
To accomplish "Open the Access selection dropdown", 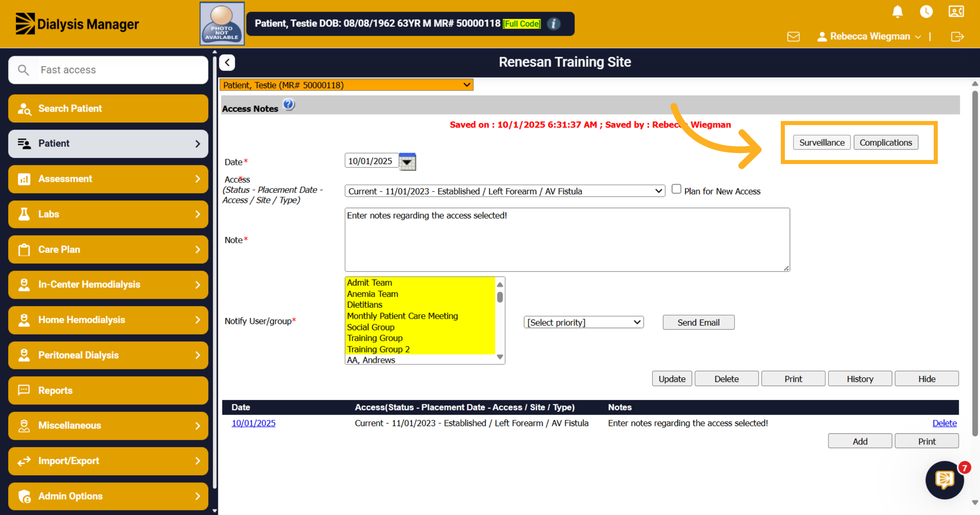I will tap(505, 191).
